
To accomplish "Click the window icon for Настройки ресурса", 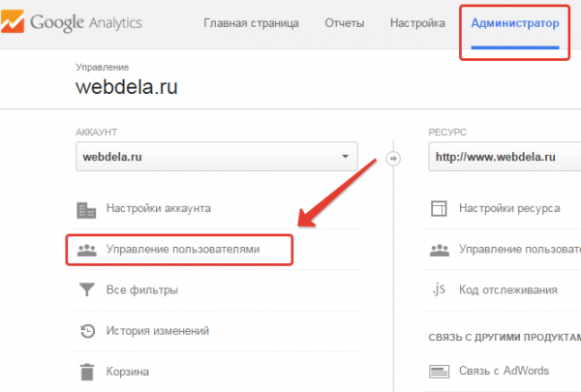I will (439, 208).
